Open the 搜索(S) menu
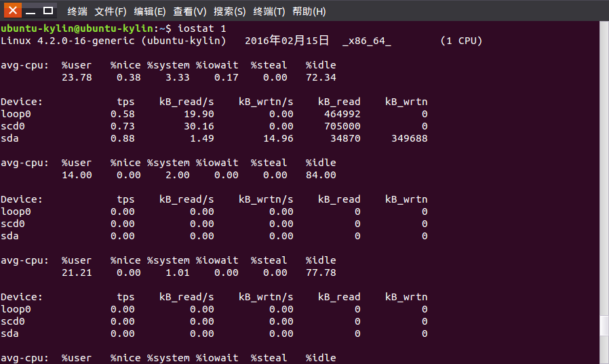The image size is (609, 364). [229, 12]
